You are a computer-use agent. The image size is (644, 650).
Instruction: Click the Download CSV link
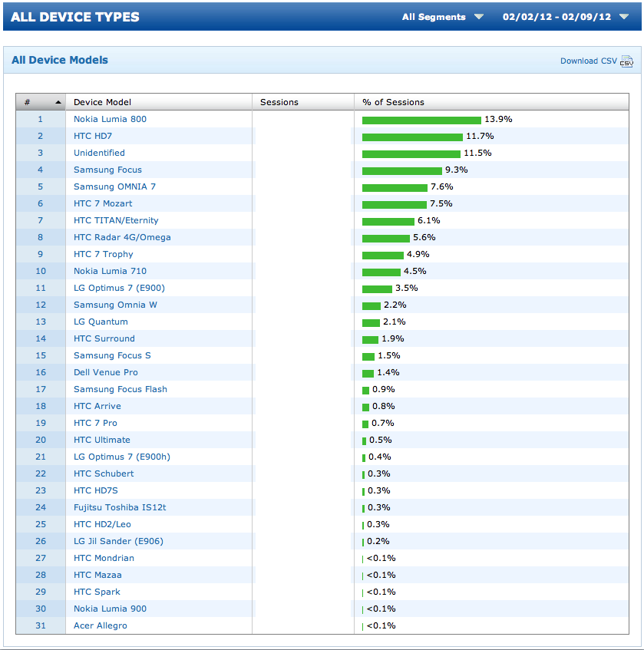coord(589,61)
